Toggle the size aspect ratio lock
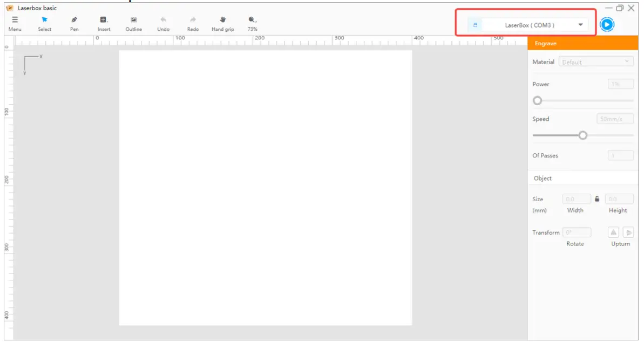Image resolution: width=644 pixels, height=342 pixels. pos(597,199)
